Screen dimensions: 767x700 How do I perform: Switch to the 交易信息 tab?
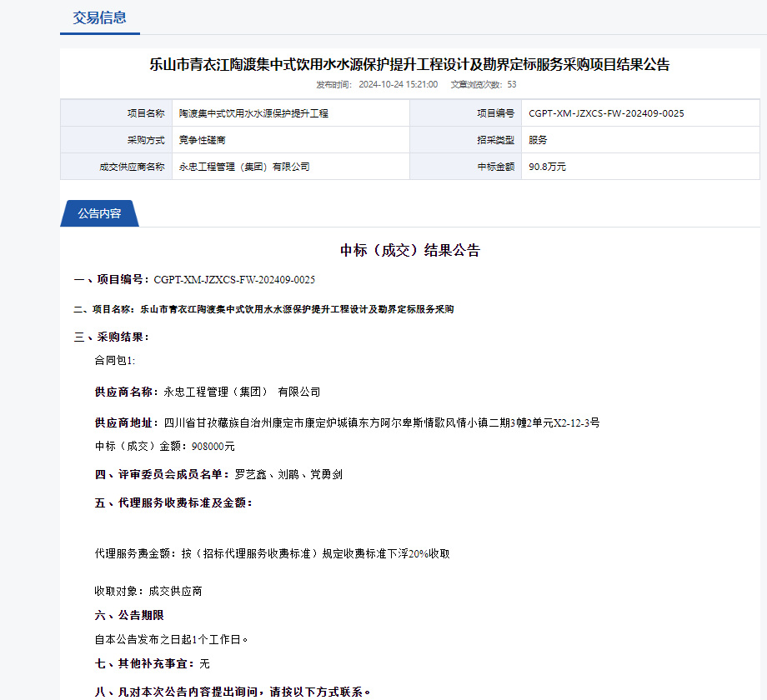[99, 17]
